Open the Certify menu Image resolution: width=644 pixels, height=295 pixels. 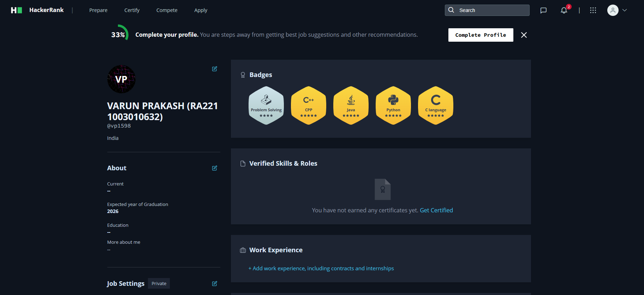[x=132, y=10]
